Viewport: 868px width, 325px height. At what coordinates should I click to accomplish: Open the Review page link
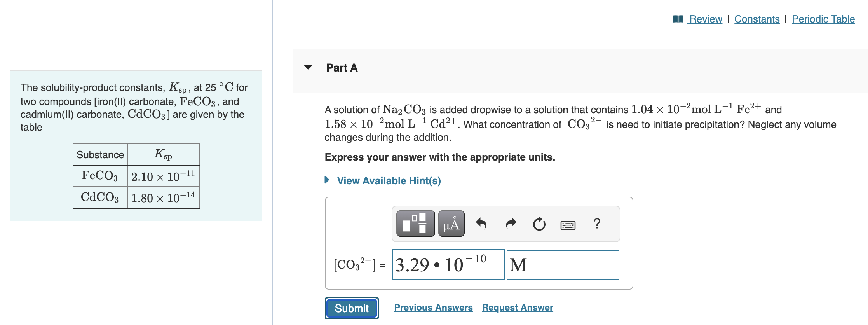[x=705, y=19]
